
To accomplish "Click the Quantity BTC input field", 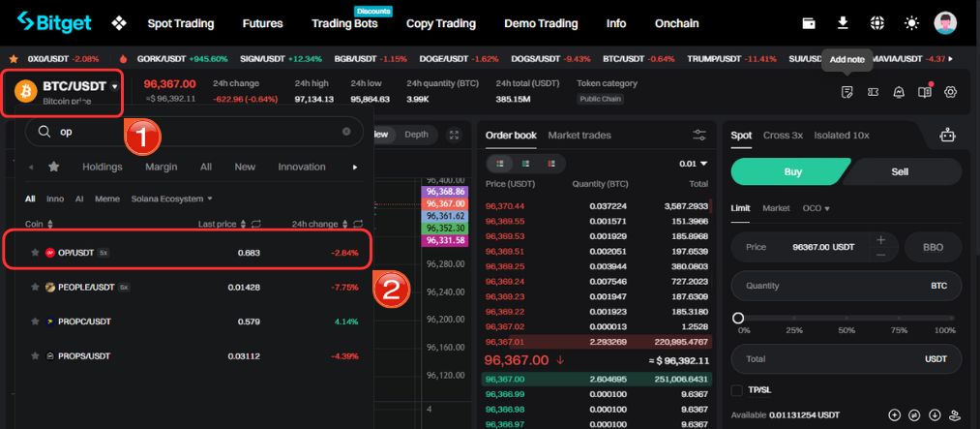I will pos(846,286).
